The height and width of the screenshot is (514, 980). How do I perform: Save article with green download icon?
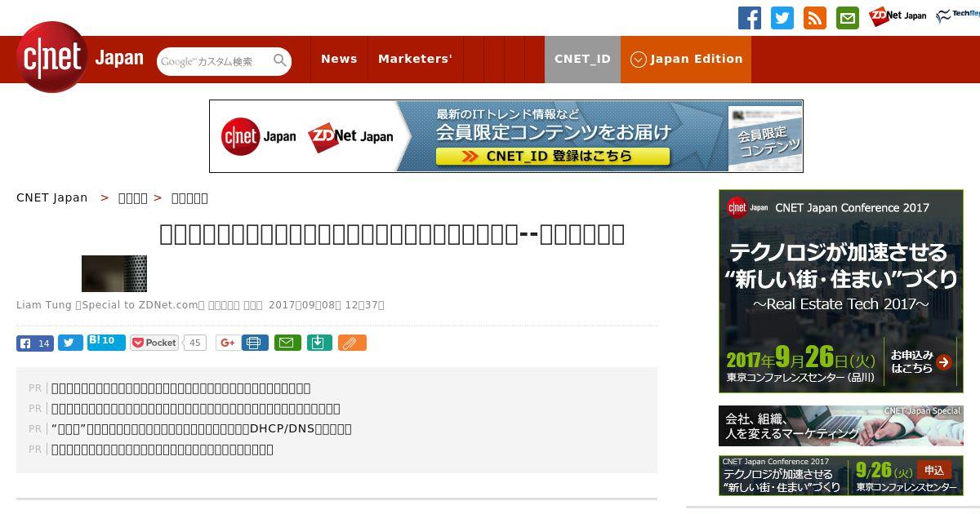tap(319, 343)
